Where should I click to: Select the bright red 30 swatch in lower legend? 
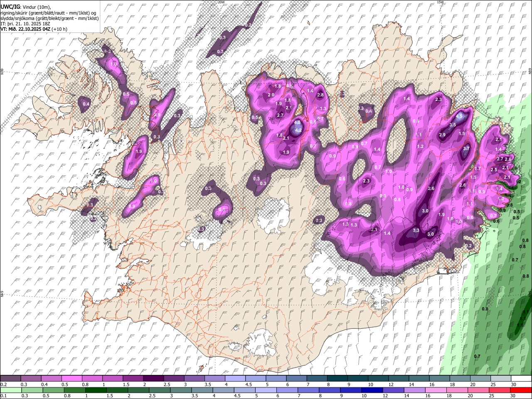pyautogui.click(x=521, y=390)
